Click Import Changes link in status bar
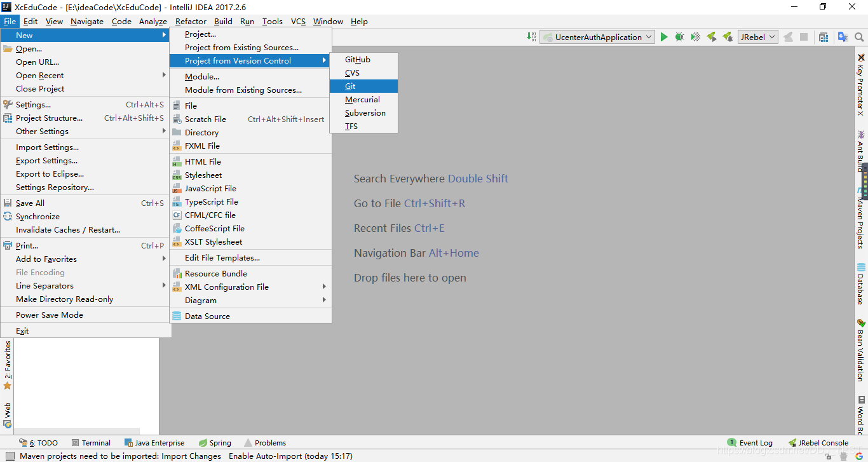The image size is (868, 462). (x=191, y=456)
